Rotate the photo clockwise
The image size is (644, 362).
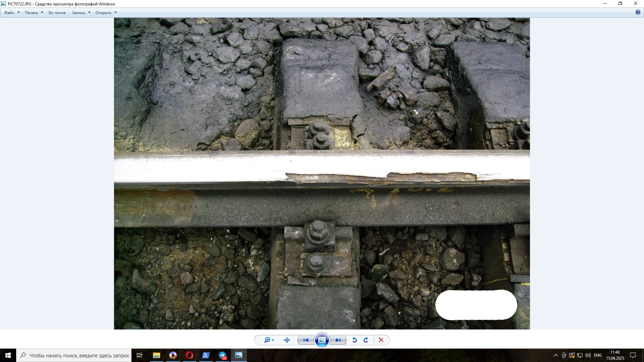click(366, 340)
